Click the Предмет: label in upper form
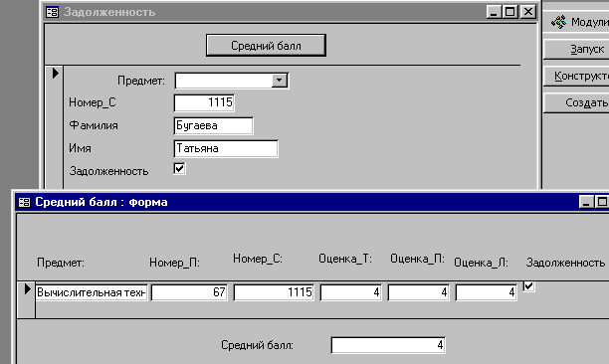This screenshot has height=364, width=609. (x=141, y=81)
